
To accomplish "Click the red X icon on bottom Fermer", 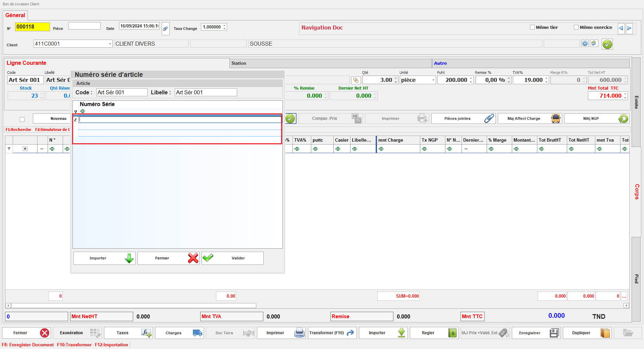I will 45,333.
